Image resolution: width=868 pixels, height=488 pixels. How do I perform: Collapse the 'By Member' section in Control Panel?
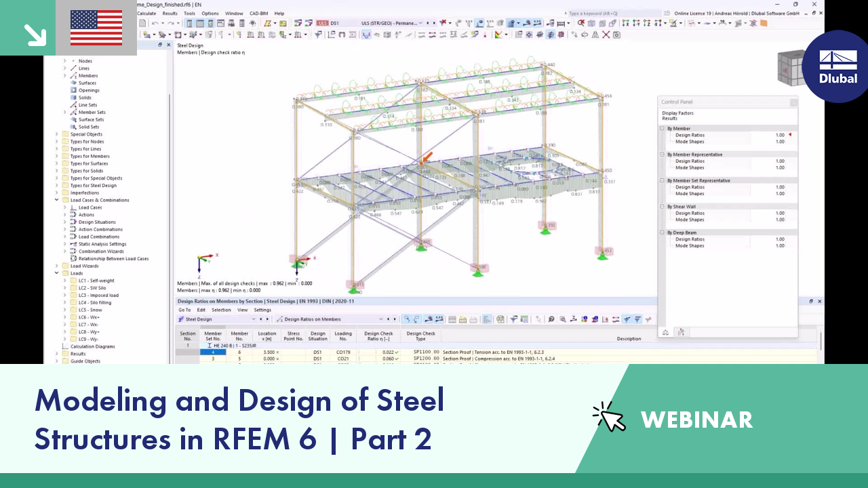click(662, 128)
